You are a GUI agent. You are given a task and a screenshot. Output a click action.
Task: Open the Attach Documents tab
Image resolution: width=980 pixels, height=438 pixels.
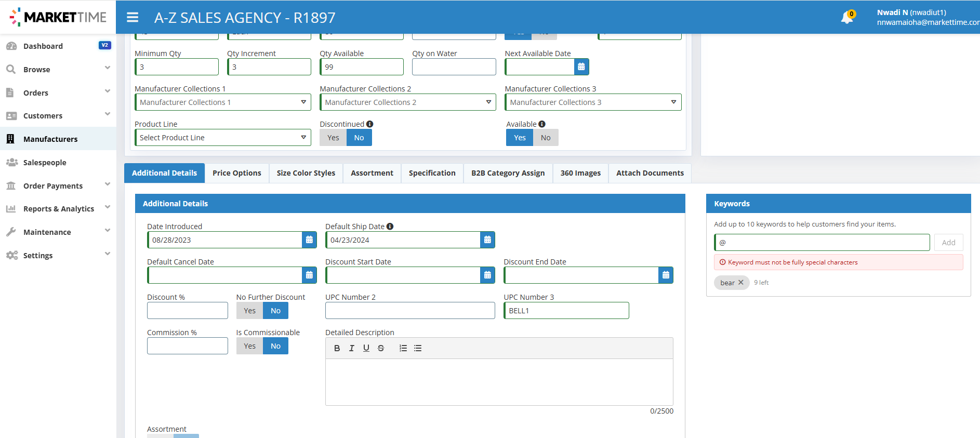click(x=650, y=173)
